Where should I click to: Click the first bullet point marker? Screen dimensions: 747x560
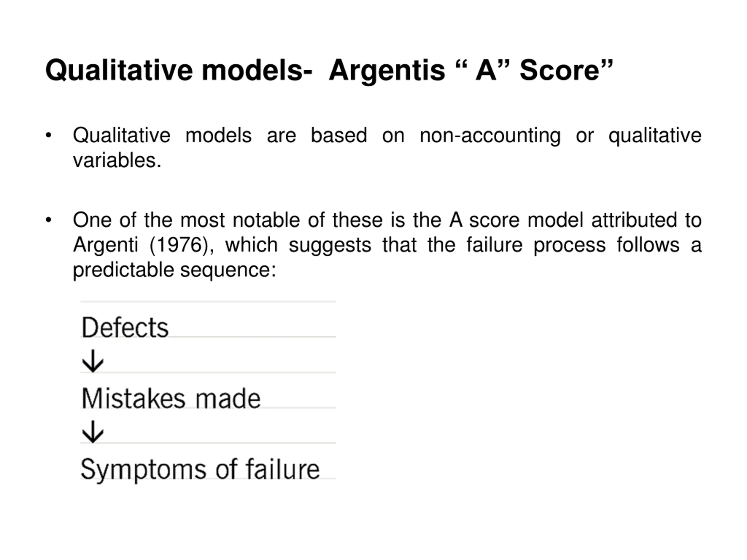coord(49,135)
